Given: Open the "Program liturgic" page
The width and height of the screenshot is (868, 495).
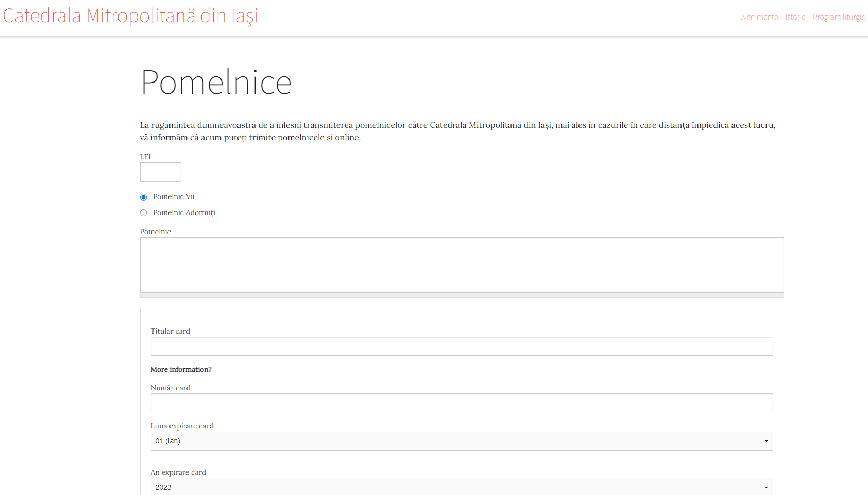Looking at the screenshot, I should click(838, 16).
